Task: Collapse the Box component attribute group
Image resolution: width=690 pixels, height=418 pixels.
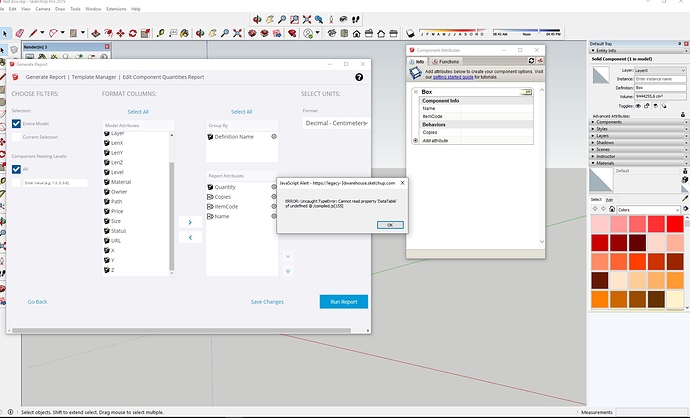Action: coord(415,92)
